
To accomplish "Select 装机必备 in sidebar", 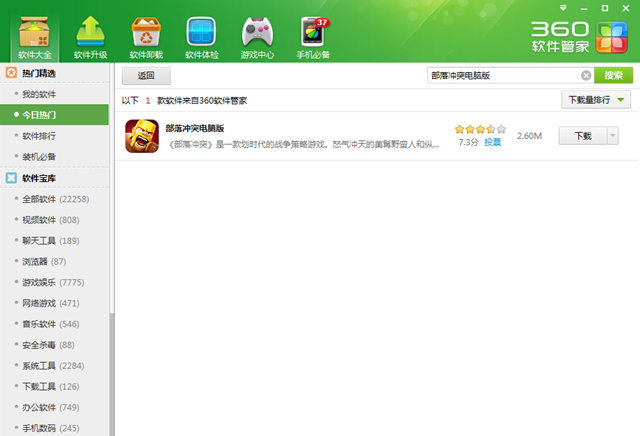I will click(x=54, y=156).
